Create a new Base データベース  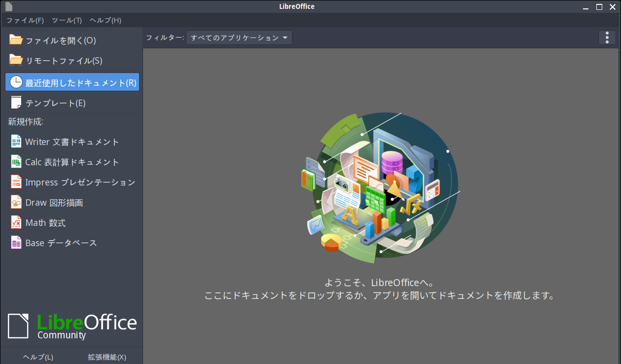point(72,243)
